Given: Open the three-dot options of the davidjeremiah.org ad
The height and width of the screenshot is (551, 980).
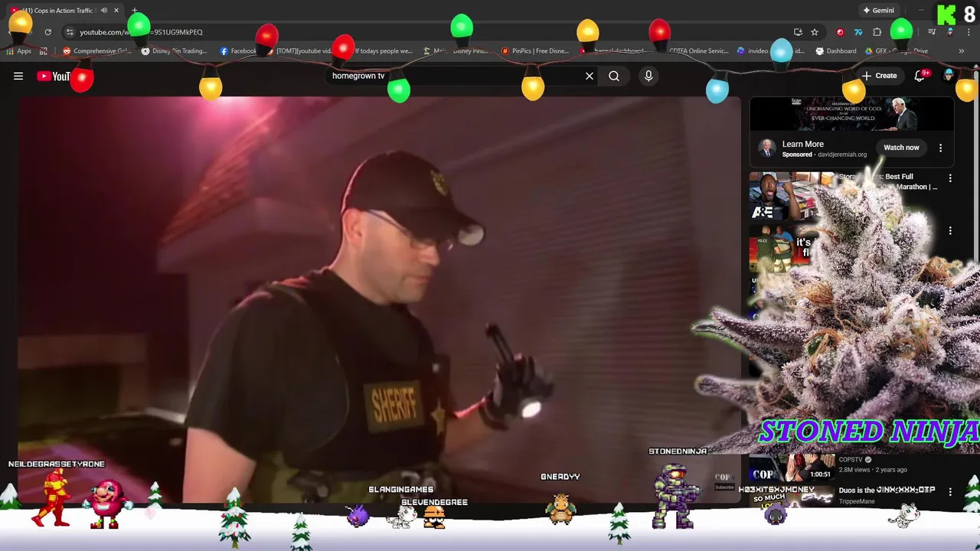Looking at the screenshot, I should pyautogui.click(x=940, y=148).
